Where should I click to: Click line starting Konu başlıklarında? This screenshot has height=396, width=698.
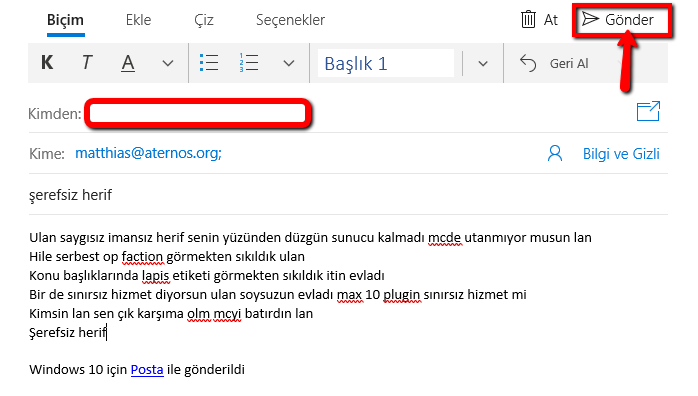(207, 276)
